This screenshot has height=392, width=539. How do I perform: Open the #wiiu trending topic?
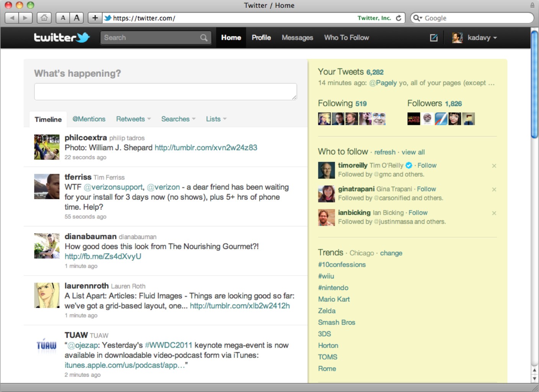point(326,276)
